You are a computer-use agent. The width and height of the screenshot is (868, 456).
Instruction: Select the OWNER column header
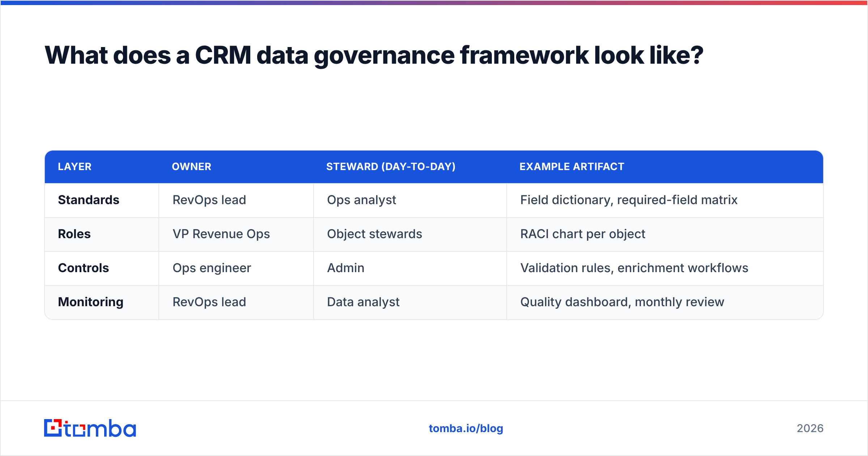pos(192,166)
